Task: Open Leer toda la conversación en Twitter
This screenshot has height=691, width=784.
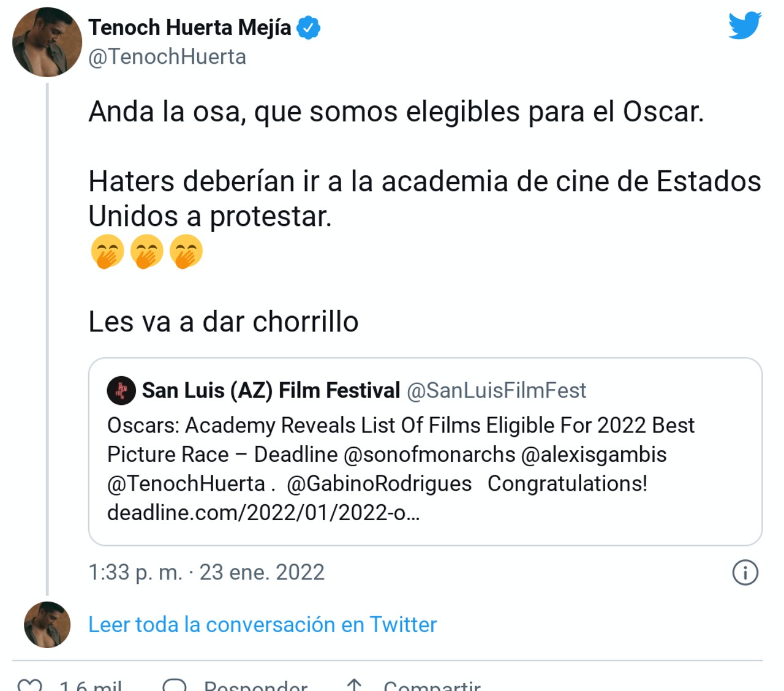Action: point(262,624)
